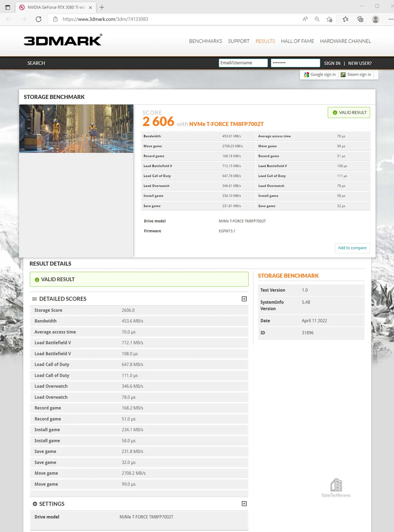
Task: Click the 2 606 score value
Action: coord(158,122)
